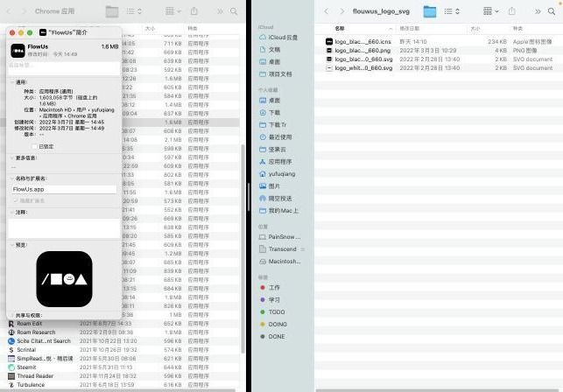The height and width of the screenshot is (392, 563).
Task: Toggle the 隐藏扩展名 checkbox
Action: tap(16, 200)
